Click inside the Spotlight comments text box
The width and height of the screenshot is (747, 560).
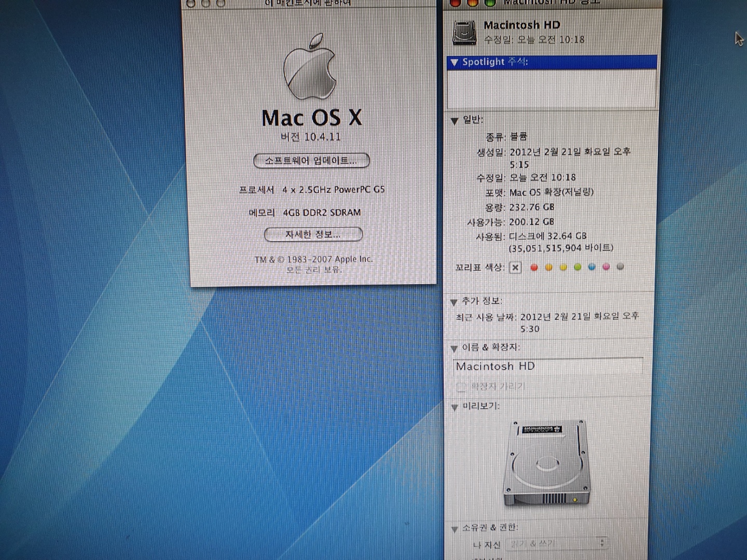pos(551,88)
